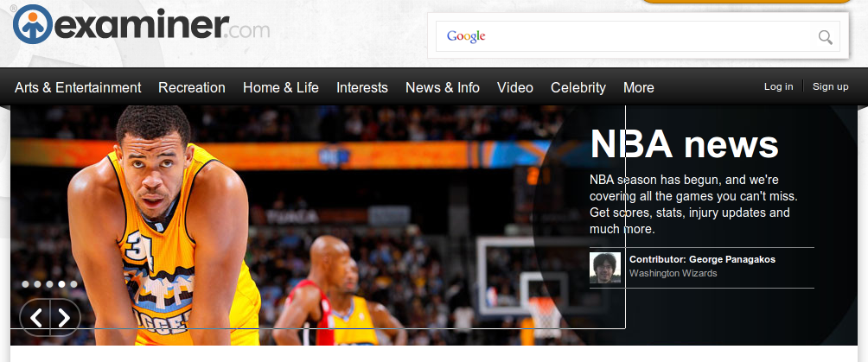The height and width of the screenshot is (362, 868).
Task: Select the fourth carousel dot
Action: pyautogui.click(x=62, y=284)
